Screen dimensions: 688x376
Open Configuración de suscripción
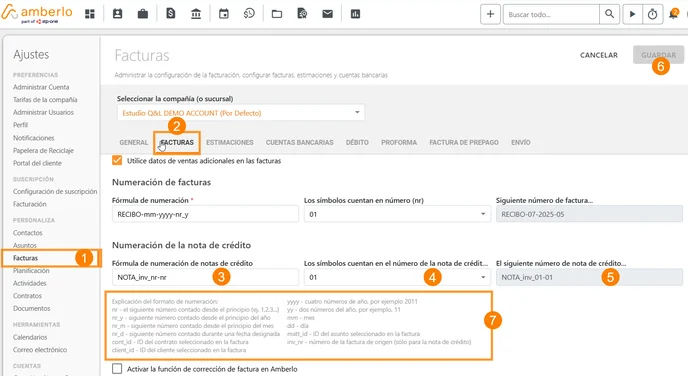coord(55,191)
